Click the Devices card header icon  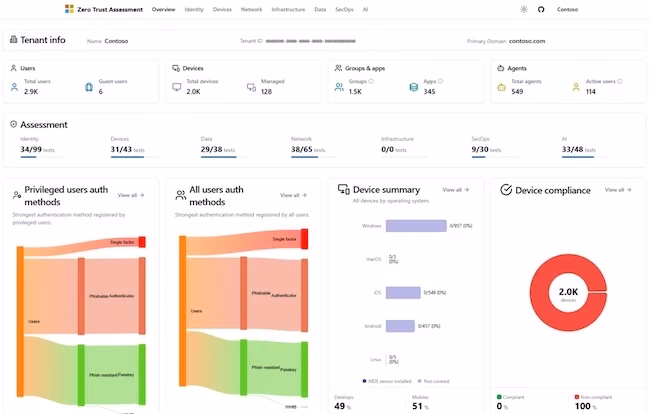[x=176, y=68]
